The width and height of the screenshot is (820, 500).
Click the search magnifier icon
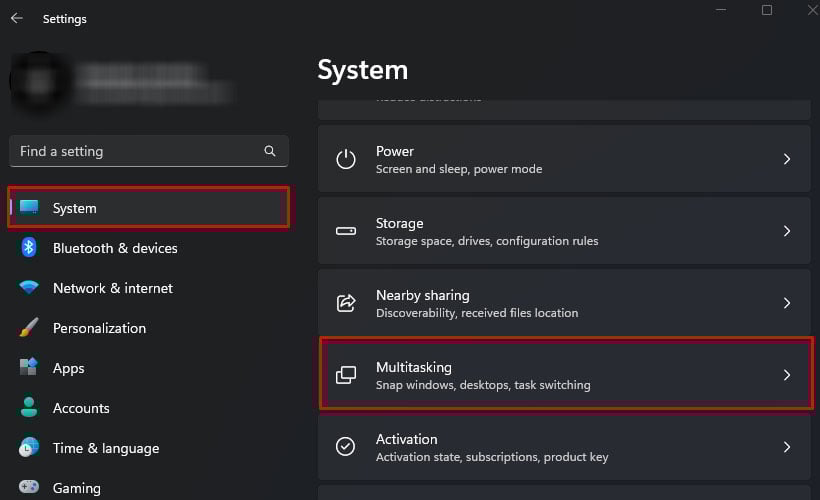point(270,151)
